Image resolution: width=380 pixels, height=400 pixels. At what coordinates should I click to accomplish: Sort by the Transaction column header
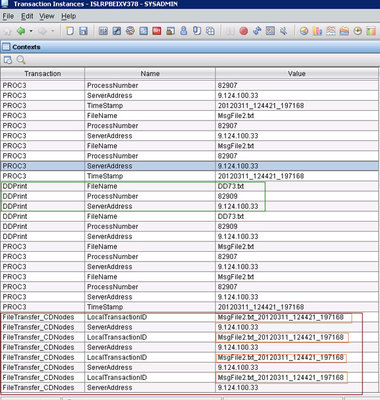click(42, 73)
